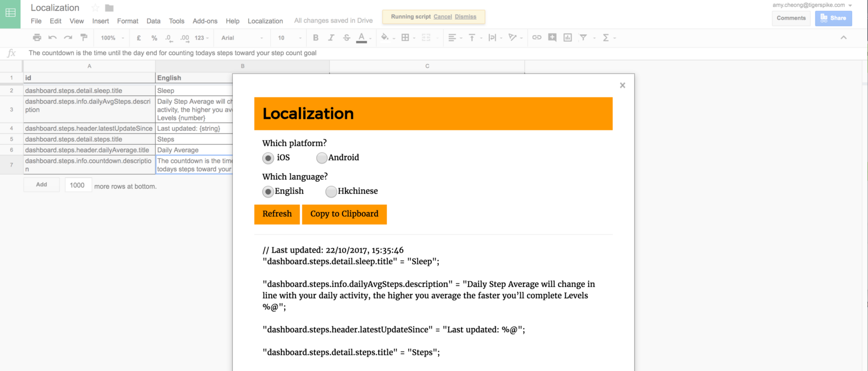Select cell dashboard.steps.detail.sleep.title
Screen dimensions: 868x371
pos(89,90)
